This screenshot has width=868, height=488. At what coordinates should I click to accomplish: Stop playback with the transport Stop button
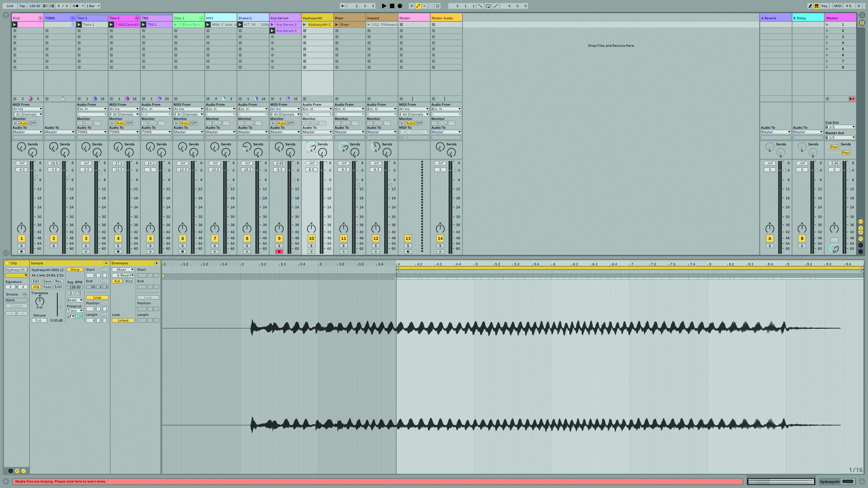392,6
